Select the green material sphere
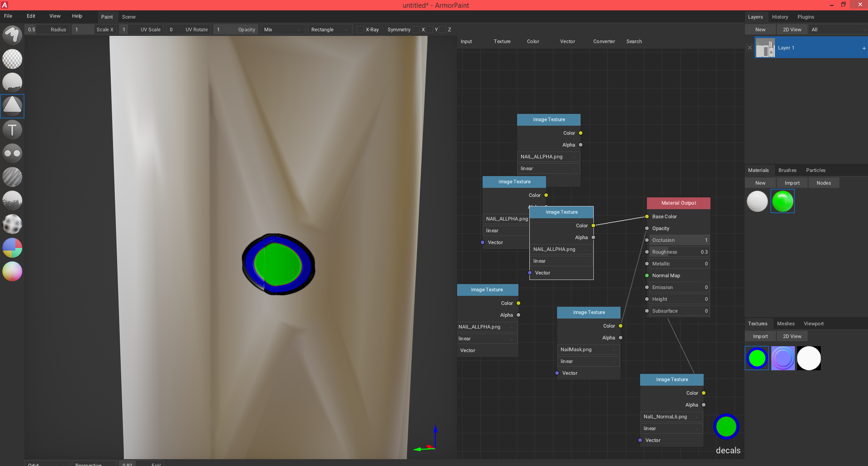This screenshot has width=868, height=466. click(x=782, y=200)
